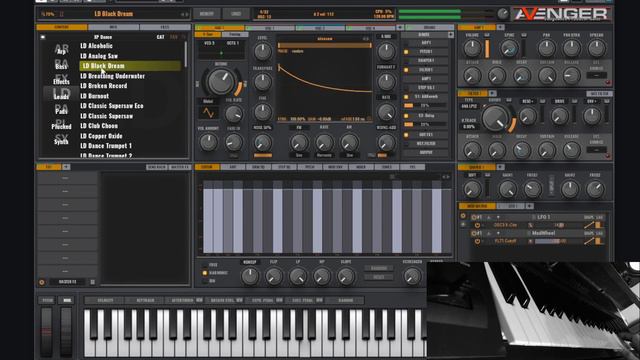Switch to the SYS editor tab
The width and height of the screenshot is (640, 360).
pos(413,167)
